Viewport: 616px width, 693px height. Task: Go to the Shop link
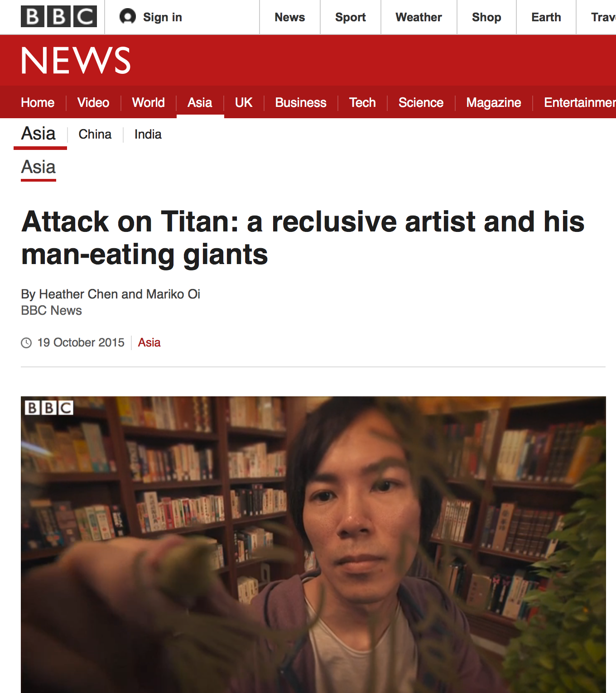[x=486, y=17]
